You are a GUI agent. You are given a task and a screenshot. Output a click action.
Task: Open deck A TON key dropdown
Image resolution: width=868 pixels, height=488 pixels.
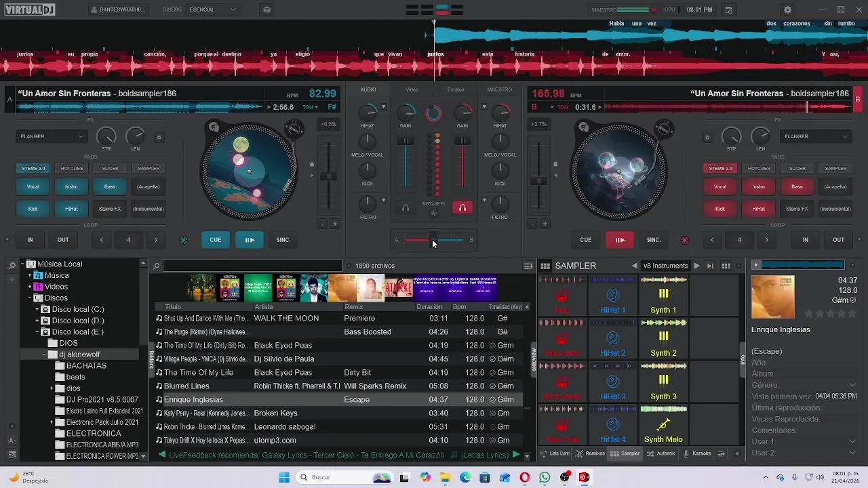(310, 107)
